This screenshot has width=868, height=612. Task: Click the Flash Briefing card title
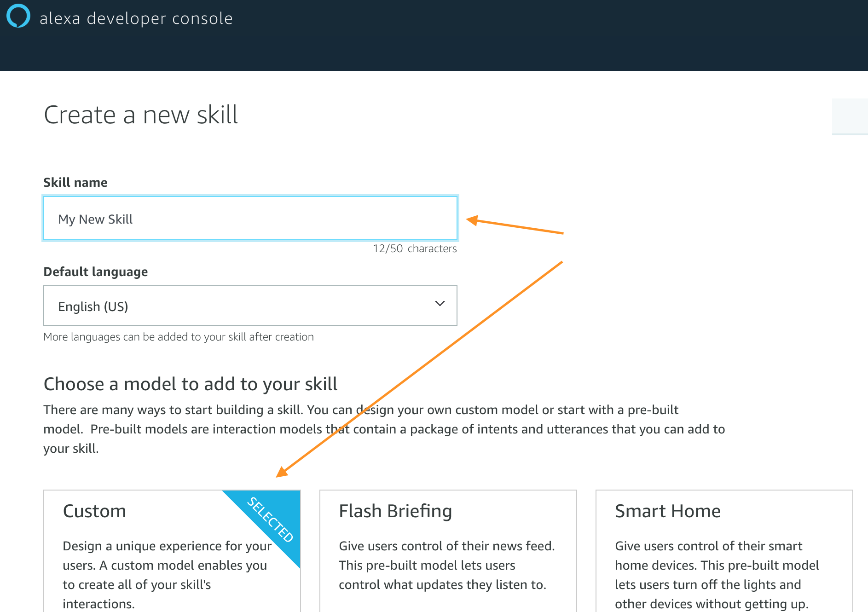tap(395, 511)
